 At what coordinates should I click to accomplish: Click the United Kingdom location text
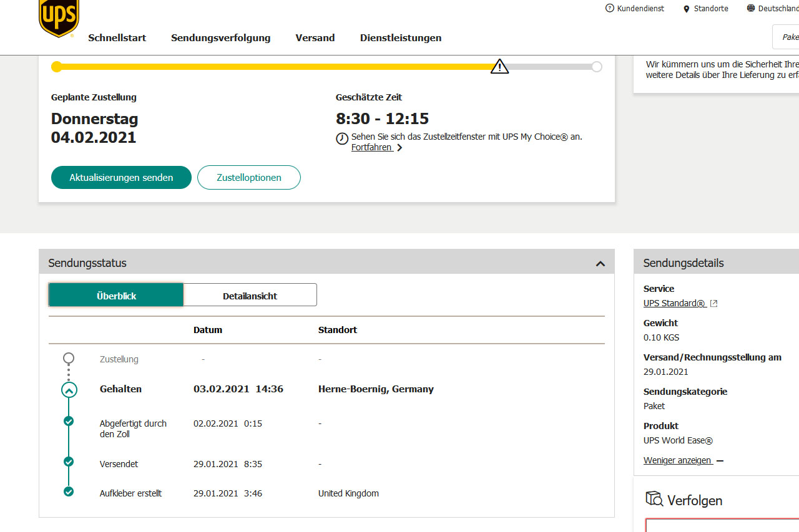(348, 493)
